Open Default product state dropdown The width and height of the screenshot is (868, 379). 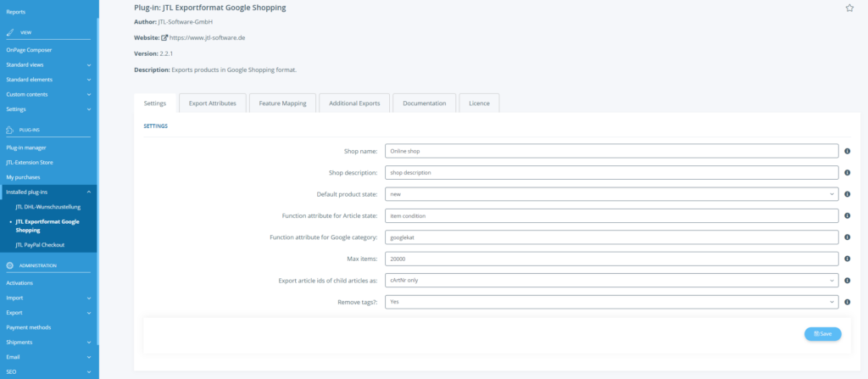pos(612,194)
